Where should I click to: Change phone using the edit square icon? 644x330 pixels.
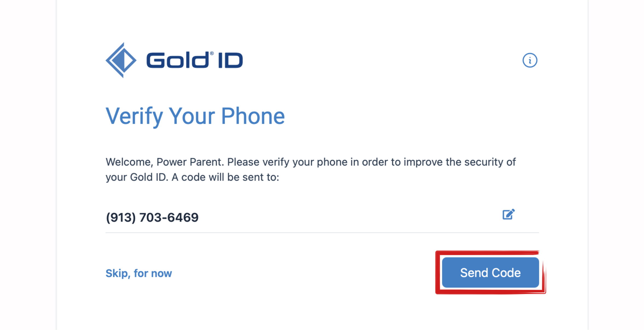coord(509,214)
